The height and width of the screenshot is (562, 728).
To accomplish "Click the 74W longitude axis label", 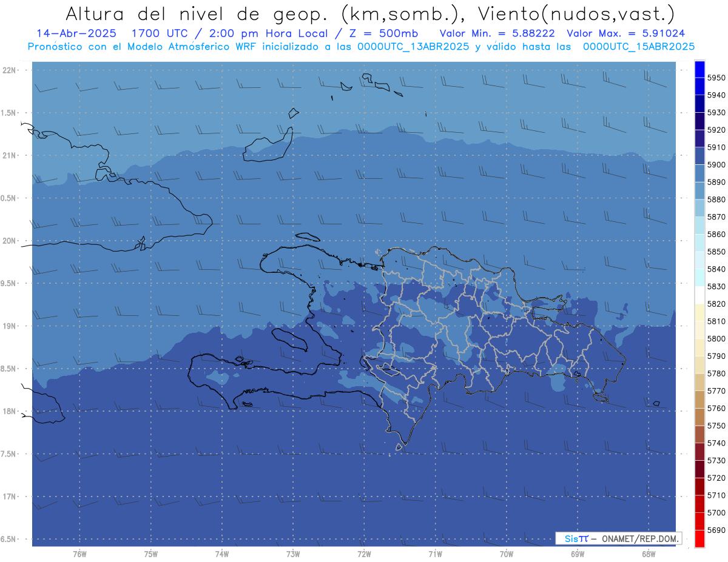I will [x=222, y=554].
